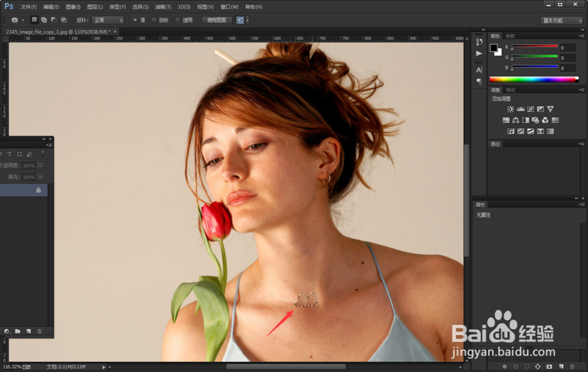Add an Invert adjustment
This screenshot has height=372, width=588.
pyautogui.click(x=511, y=131)
